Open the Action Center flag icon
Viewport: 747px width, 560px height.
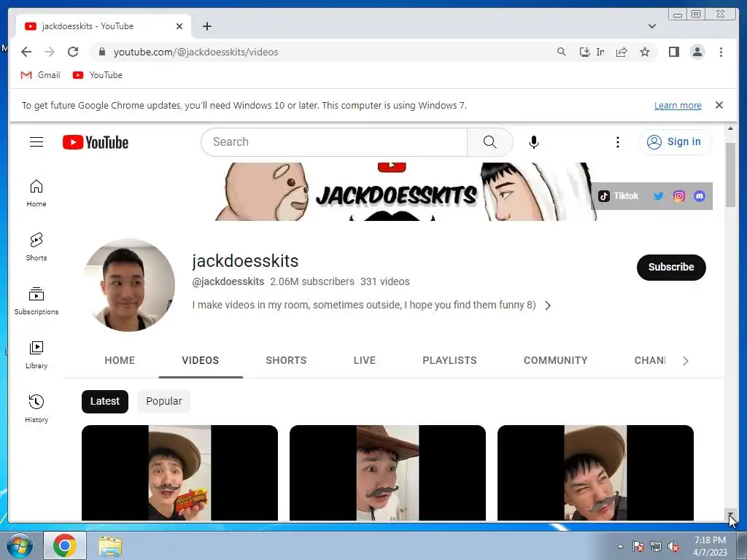tap(638, 547)
